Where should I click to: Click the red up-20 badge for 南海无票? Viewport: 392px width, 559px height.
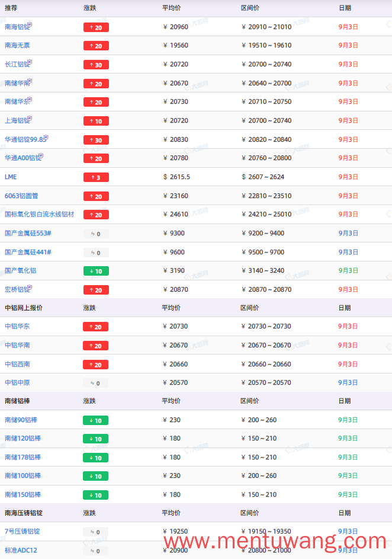coord(96,46)
